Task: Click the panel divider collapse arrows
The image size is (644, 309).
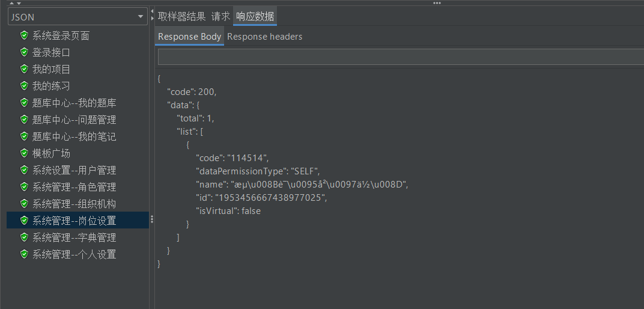Action: pyautogui.click(x=152, y=14)
